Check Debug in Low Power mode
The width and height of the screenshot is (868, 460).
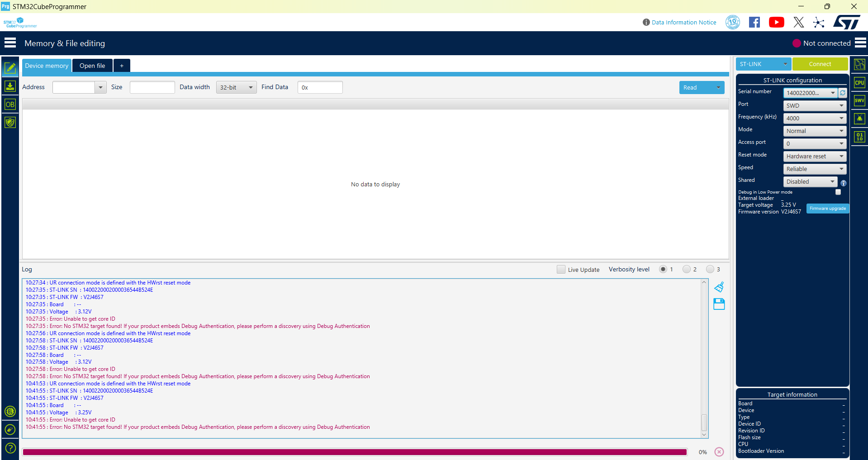[x=838, y=192]
